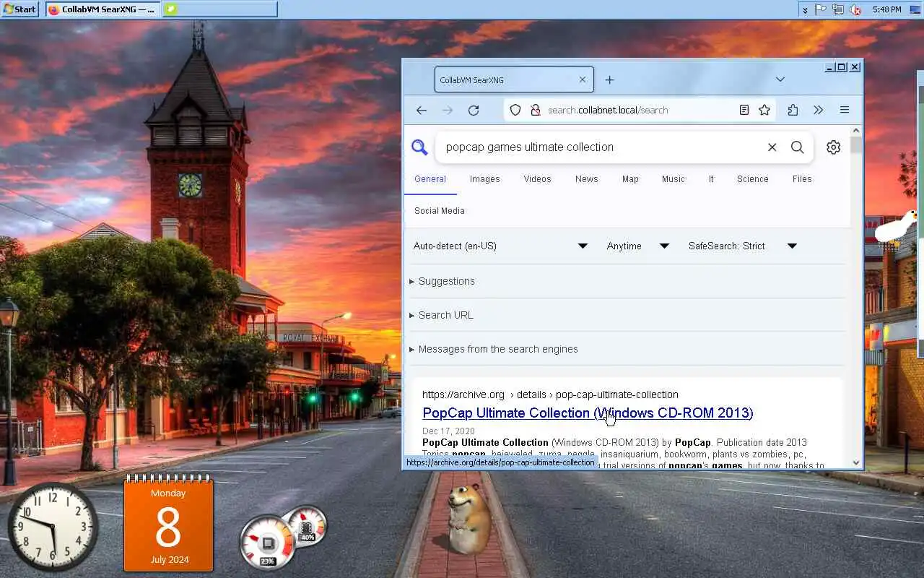Viewport: 924px width, 578px height.
Task: Click the page scrollbar up arrow
Action: 856,131
